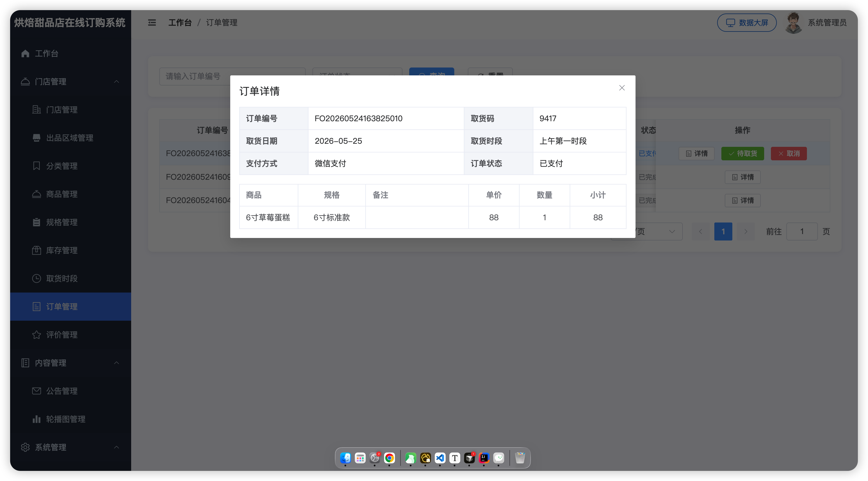Click the 公告管理 envelope icon
The width and height of the screenshot is (868, 481).
click(36, 391)
